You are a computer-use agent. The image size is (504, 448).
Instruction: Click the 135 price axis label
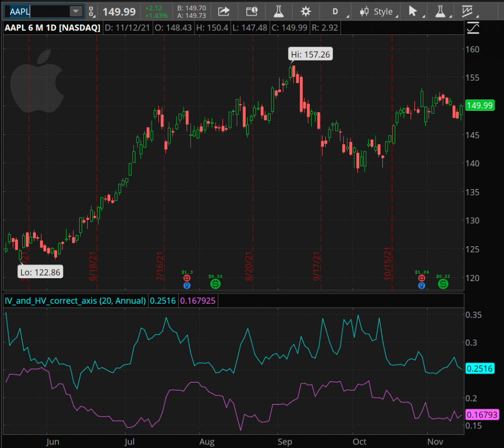click(x=472, y=192)
